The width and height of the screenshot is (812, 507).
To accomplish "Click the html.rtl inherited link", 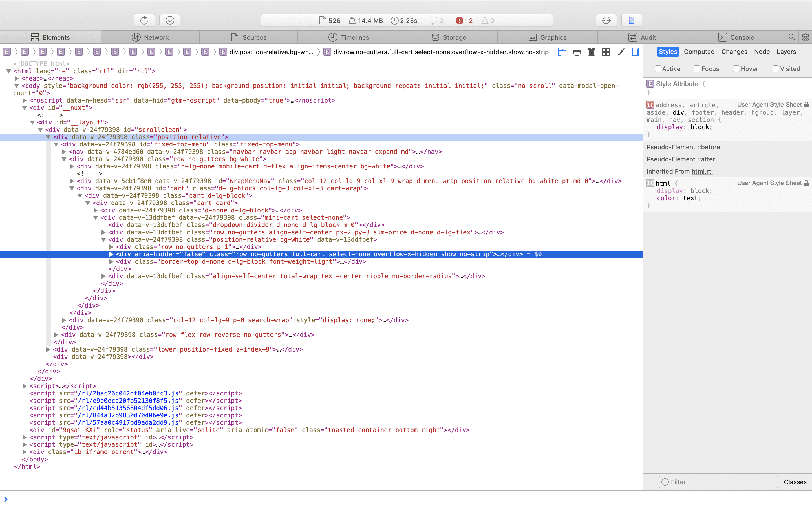I will pyautogui.click(x=702, y=171).
